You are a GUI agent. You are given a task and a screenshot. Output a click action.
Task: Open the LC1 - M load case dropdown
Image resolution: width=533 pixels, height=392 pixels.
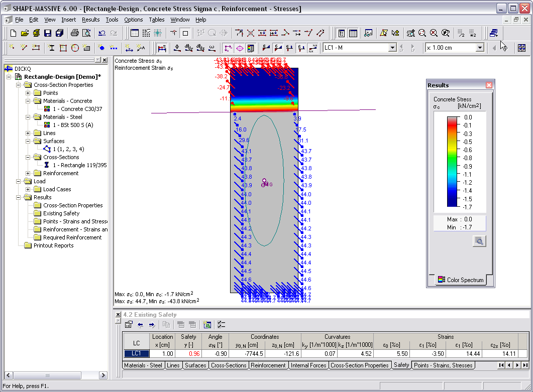tap(393, 47)
